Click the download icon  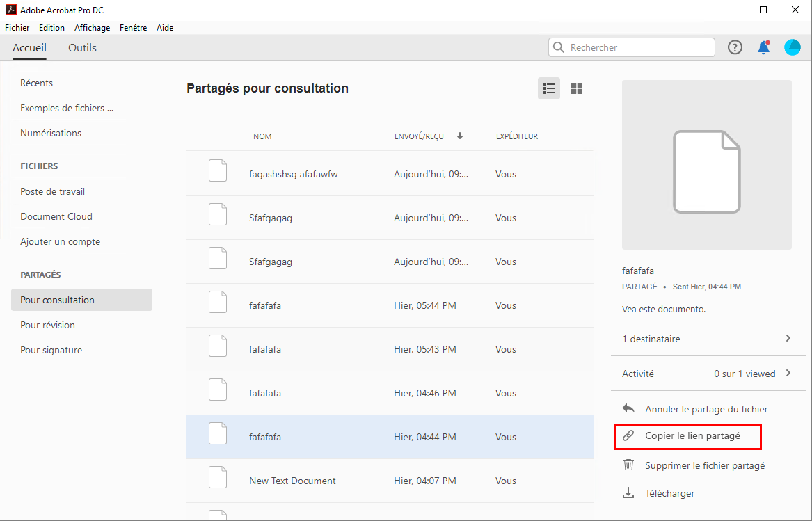click(628, 493)
